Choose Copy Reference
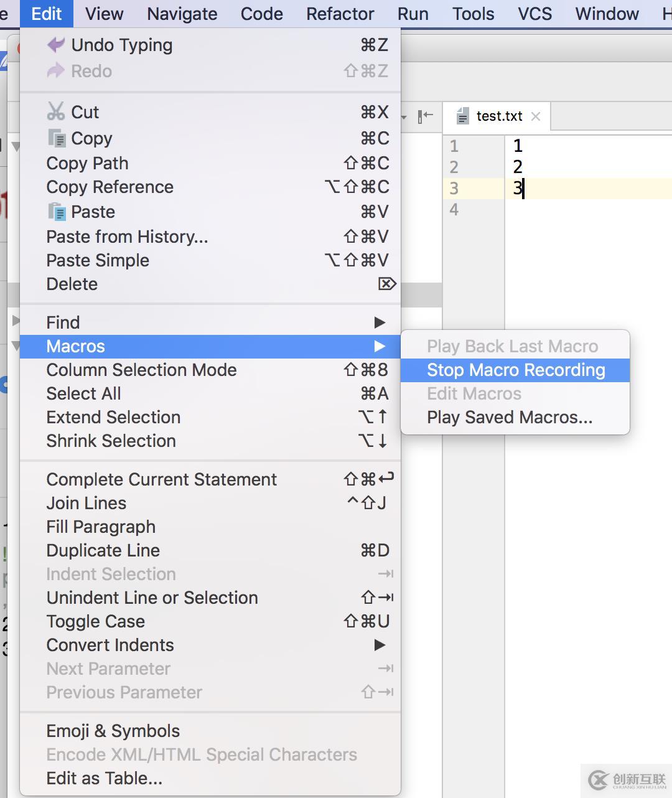This screenshot has width=672, height=798. pos(210,187)
